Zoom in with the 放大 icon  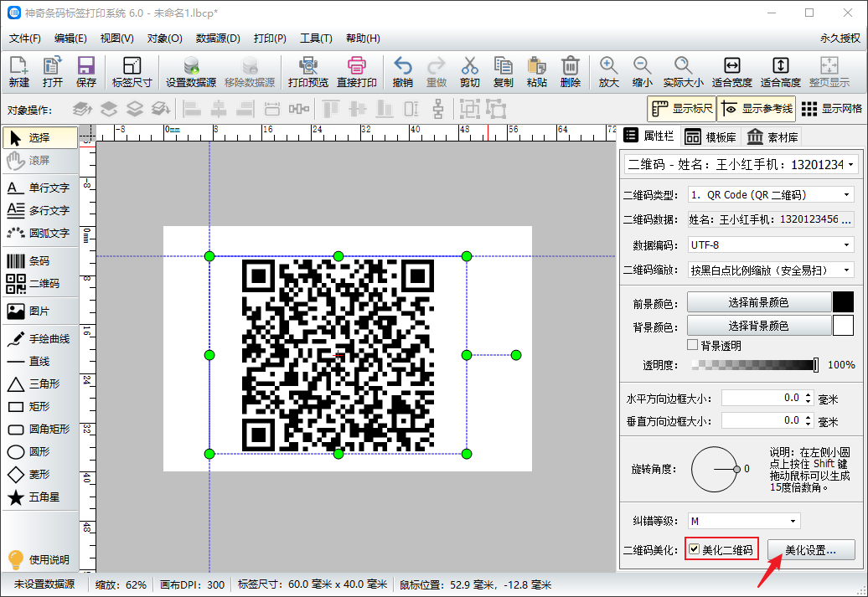pyautogui.click(x=608, y=72)
